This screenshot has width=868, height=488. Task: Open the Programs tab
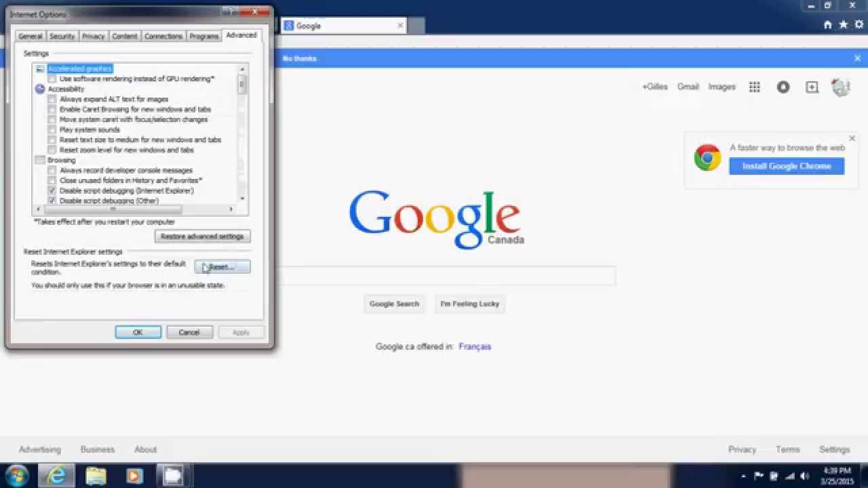[x=204, y=37]
